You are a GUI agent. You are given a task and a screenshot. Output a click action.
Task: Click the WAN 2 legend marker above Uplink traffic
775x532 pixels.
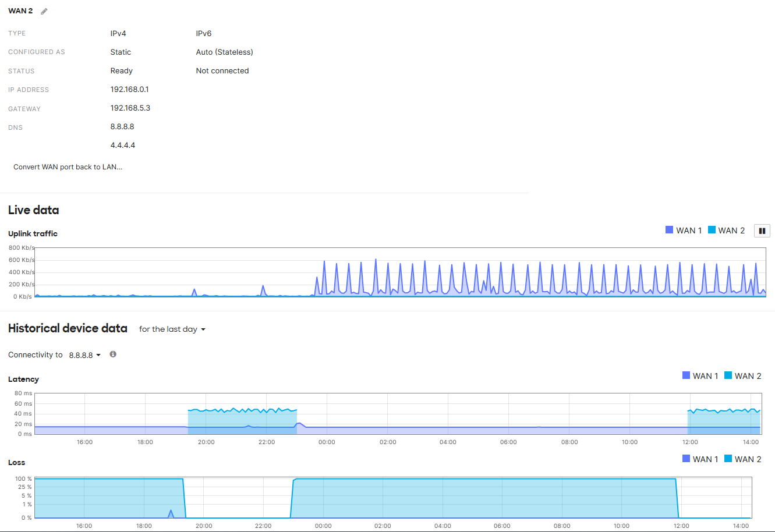712,230
